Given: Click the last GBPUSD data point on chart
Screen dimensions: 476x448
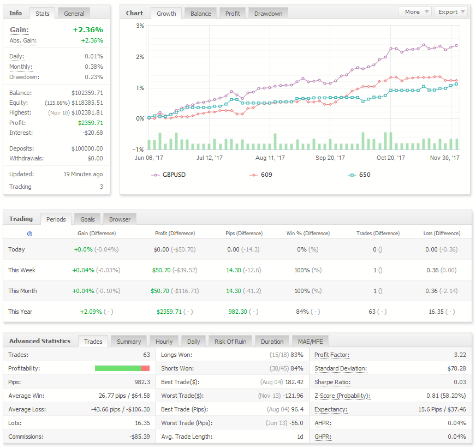Looking at the screenshot, I should (456, 46).
